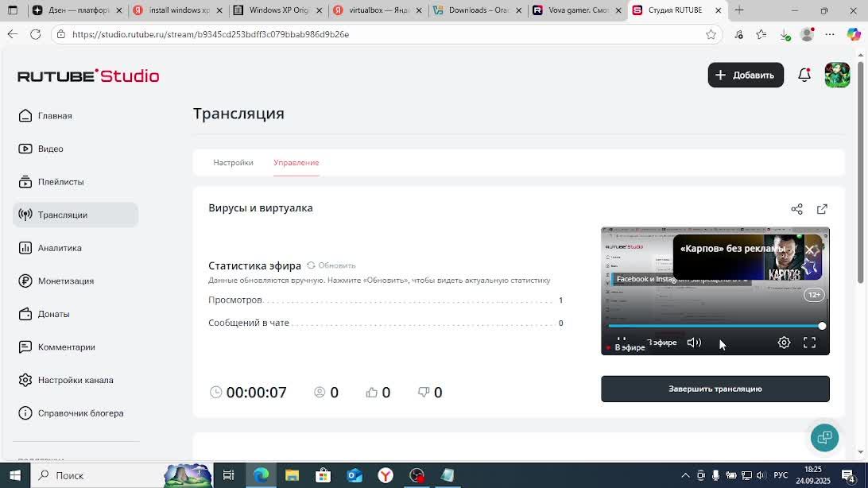The width and height of the screenshot is (868, 488).
Task: Open the browser Copilot icon
Action: (x=854, y=34)
